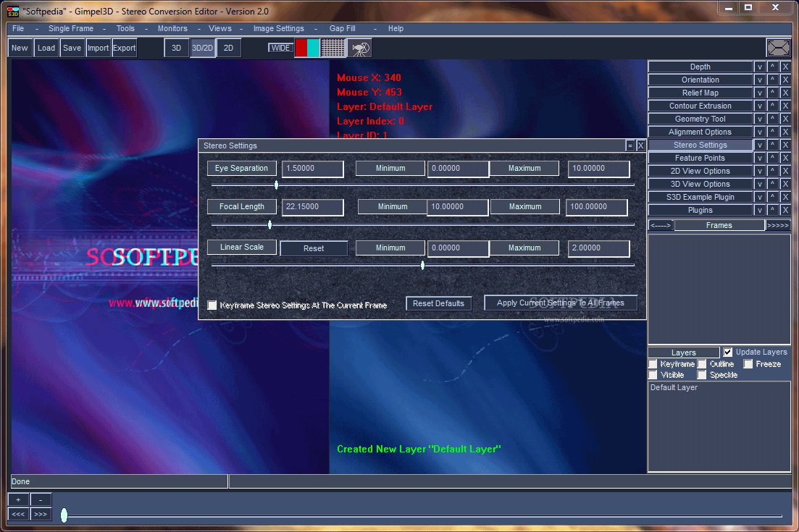Click the camera icon in toolbar
The height and width of the screenshot is (532, 799).
tap(360, 48)
